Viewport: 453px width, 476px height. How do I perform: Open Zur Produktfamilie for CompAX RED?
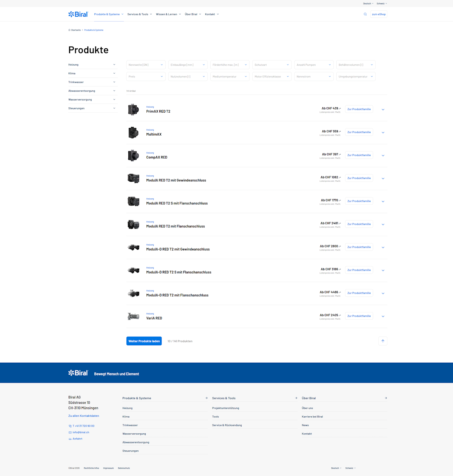coord(359,155)
